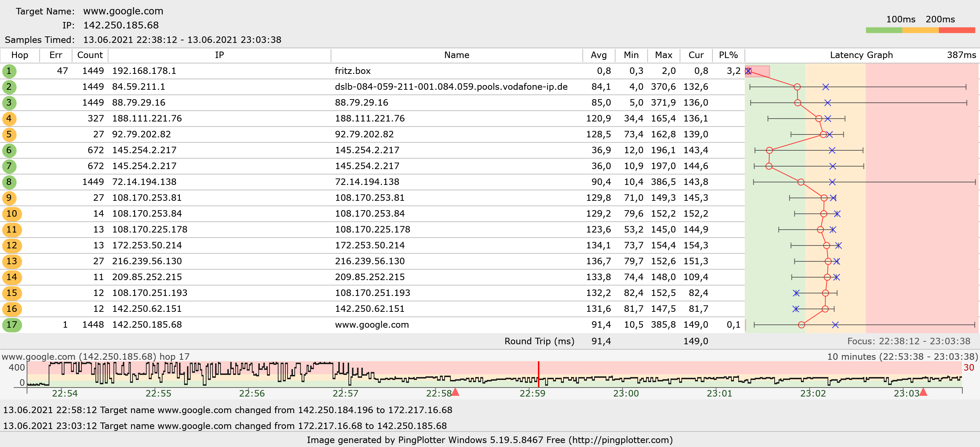
Task: Click the 0,1 packet loss value for hop 17
Action: (734, 325)
